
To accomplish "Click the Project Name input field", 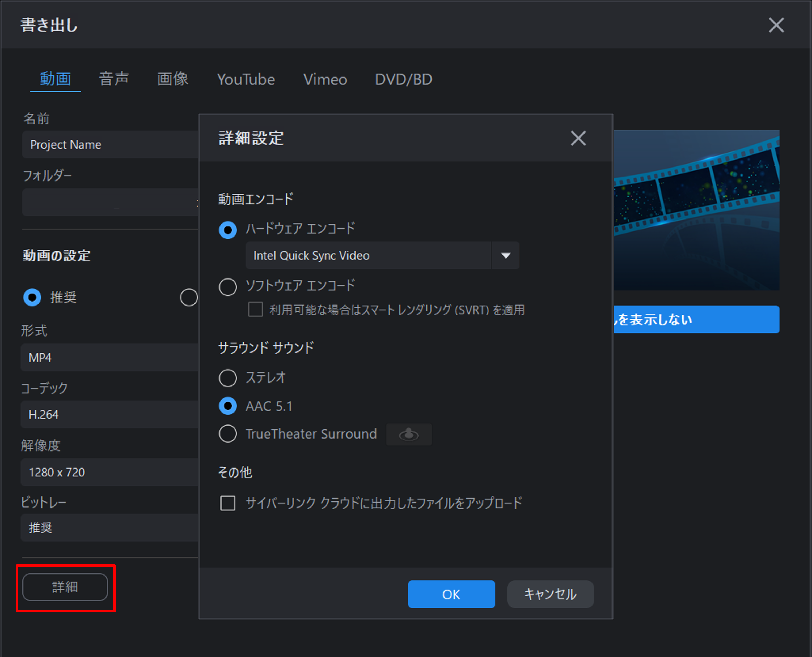I will pos(110,145).
